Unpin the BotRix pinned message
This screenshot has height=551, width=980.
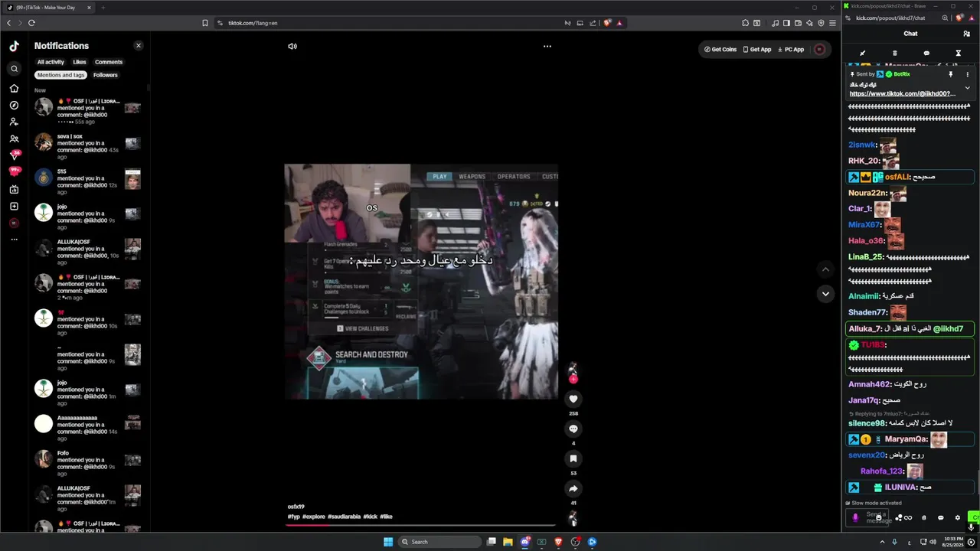click(951, 74)
